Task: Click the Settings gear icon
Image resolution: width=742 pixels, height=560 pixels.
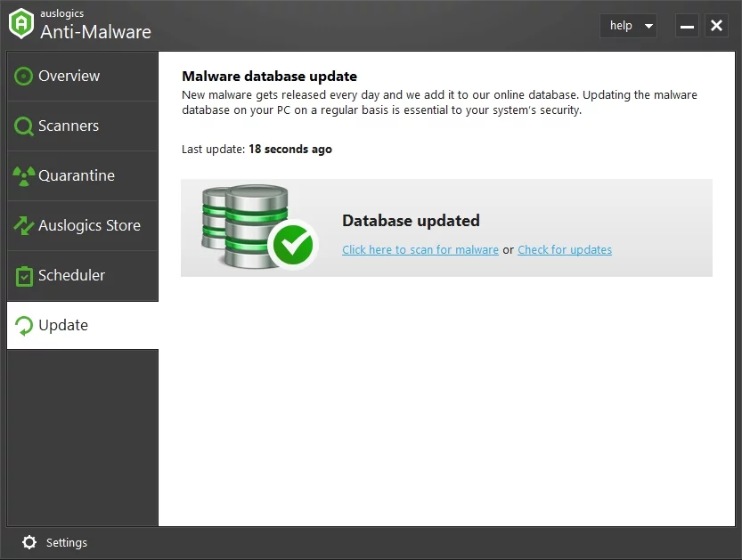Action: [x=29, y=543]
